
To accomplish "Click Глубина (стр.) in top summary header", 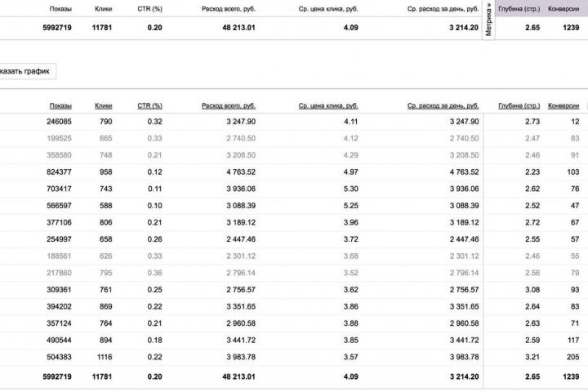I will (519, 9).
